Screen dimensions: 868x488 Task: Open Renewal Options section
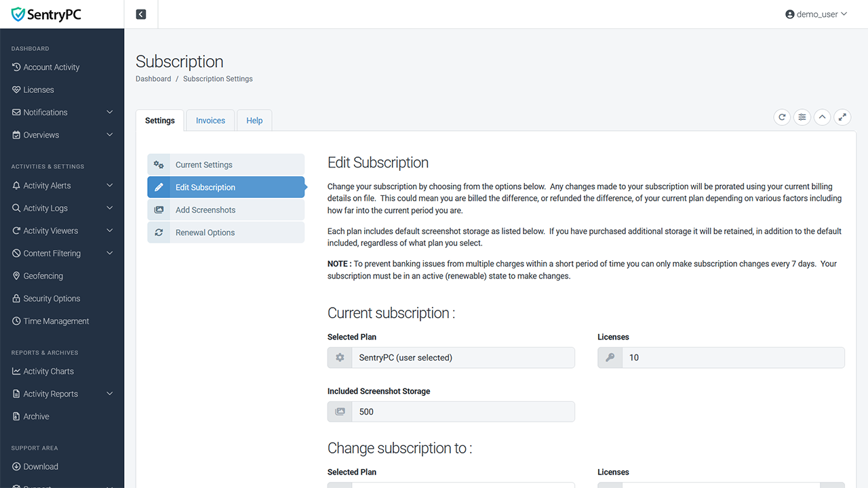226,232
